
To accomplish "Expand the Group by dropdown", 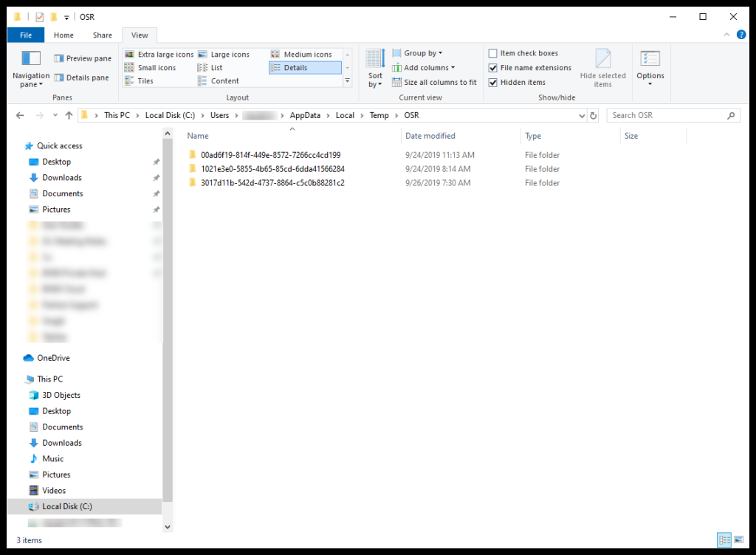I will [417, 53].
